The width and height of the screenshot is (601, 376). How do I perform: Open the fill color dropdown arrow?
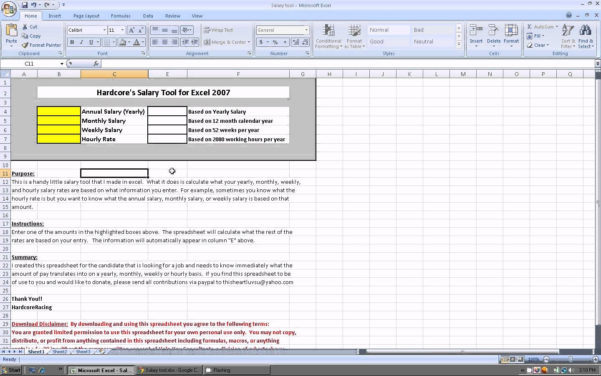129,42
